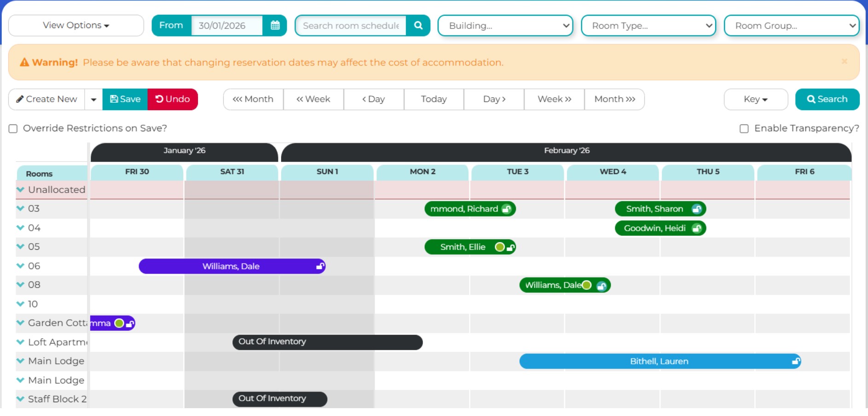Image resolution: width=868 pixels, height=416 pixels.
Task: Open the calendar date picker icon
Action: point(275,25)
